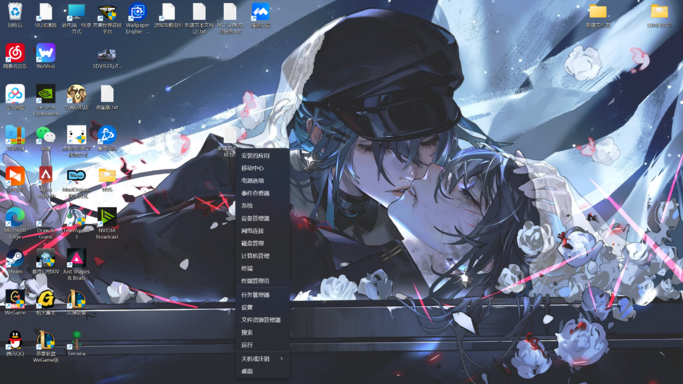The height and width of the screenshot is (384, 683).
Task: Select the NVIDIA Broadcast shortcut
Action: (107, 223)
